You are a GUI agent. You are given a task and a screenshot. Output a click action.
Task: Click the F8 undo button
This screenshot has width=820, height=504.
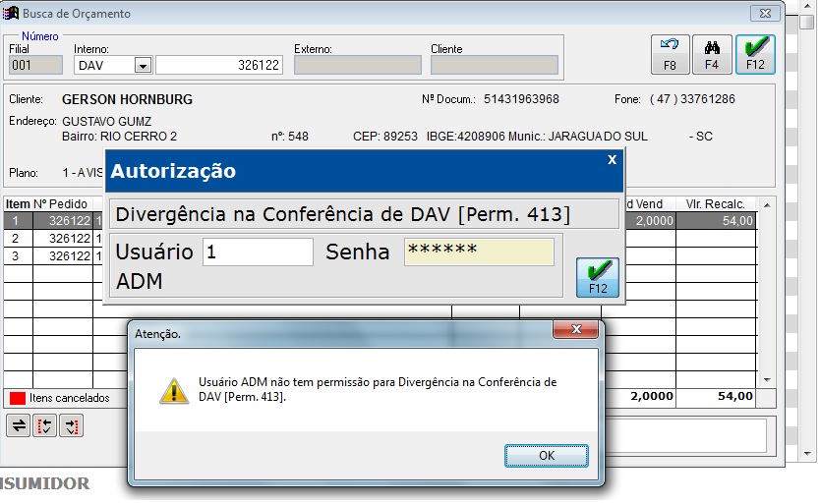[670, 54]
